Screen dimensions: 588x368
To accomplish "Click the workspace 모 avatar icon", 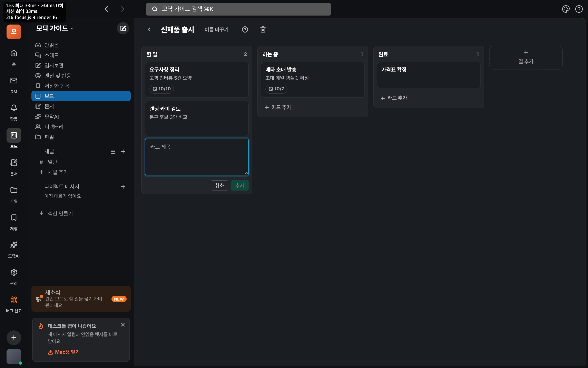I will [x=14, y=32].
